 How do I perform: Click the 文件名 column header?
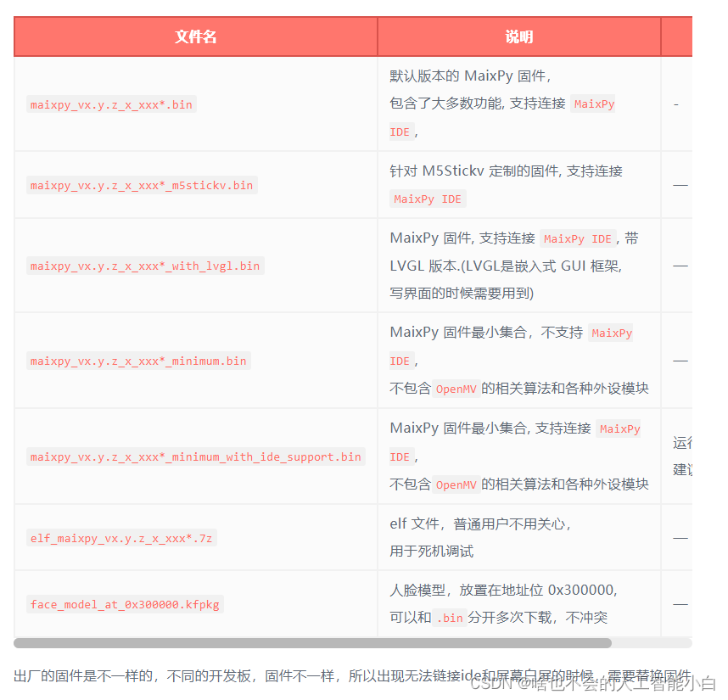pos(195,36)
